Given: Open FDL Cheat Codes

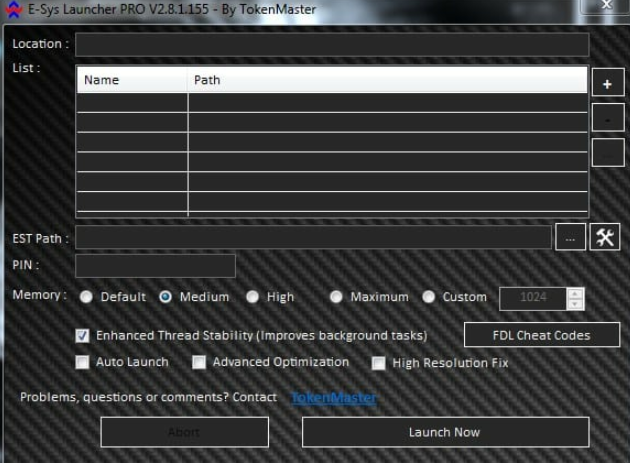Looking at the screenshot, I should click(542, 335).
